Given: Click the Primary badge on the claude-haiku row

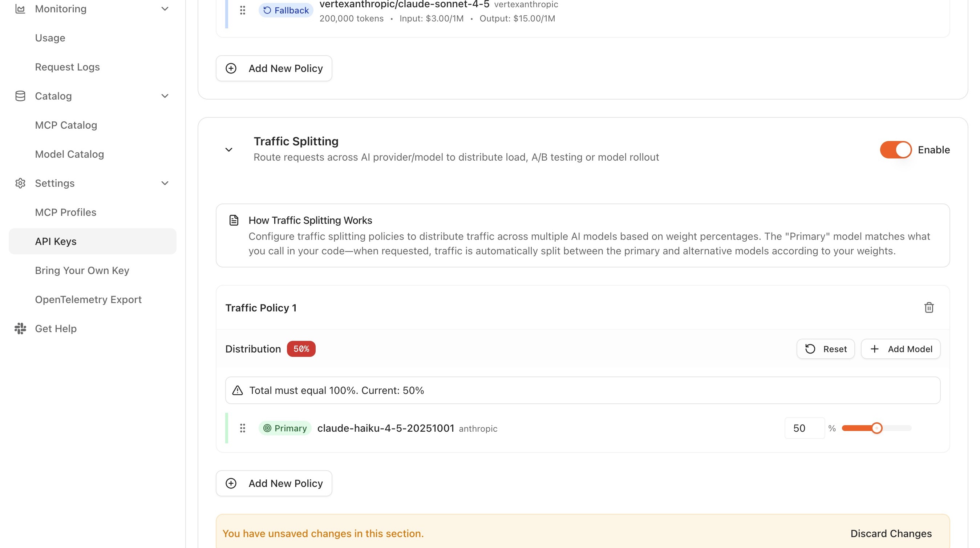Looking at the screenshot, I should [x=285, y=428].
